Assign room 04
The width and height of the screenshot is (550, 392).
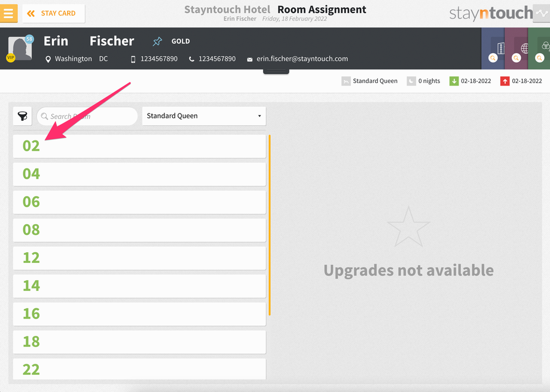(x=139, y=174)
